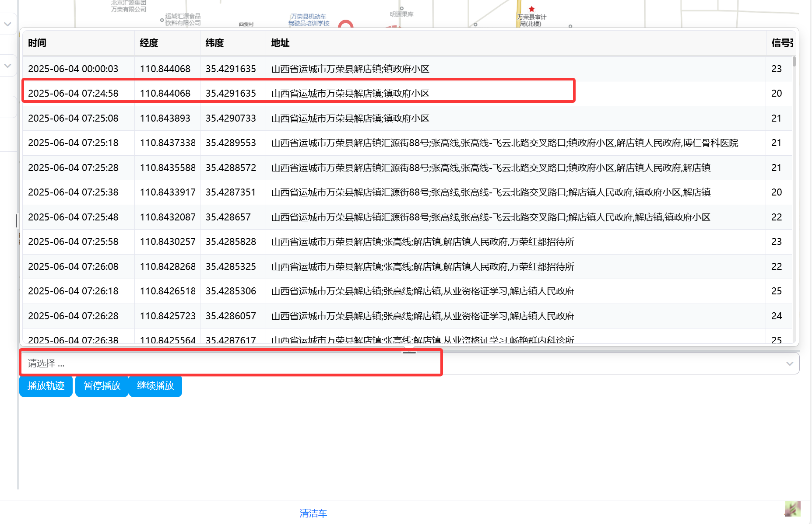Open the 请选择 dropdown arrow
The width and height of the screenshot is (812, 524).
(789, 363)
